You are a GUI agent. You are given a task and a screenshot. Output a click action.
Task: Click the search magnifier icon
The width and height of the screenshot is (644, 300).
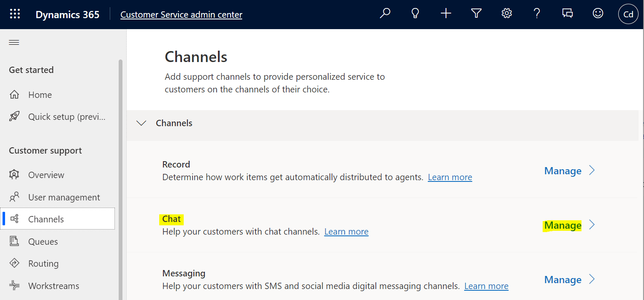pyautogui.click(x=385, y=14)
